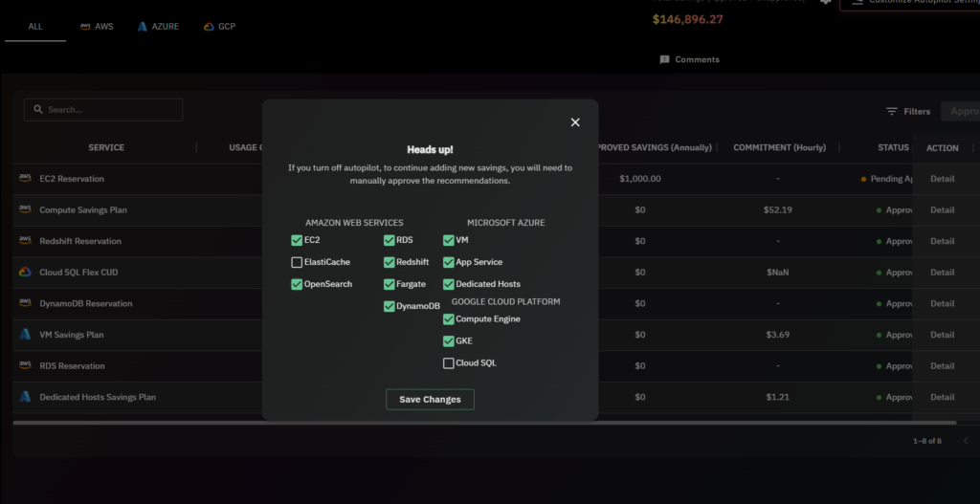Switch to the GCP tab
This screenshot has width=980, height=504.
pyautogui.click(x=219, y=27)
